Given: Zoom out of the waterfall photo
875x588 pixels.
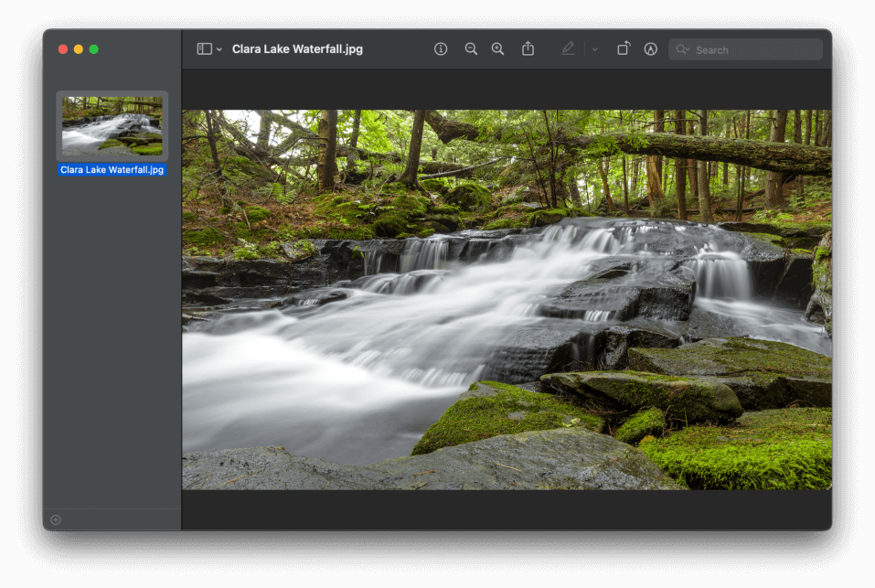Looking at the screenshot, I should [x=471, y=48].
